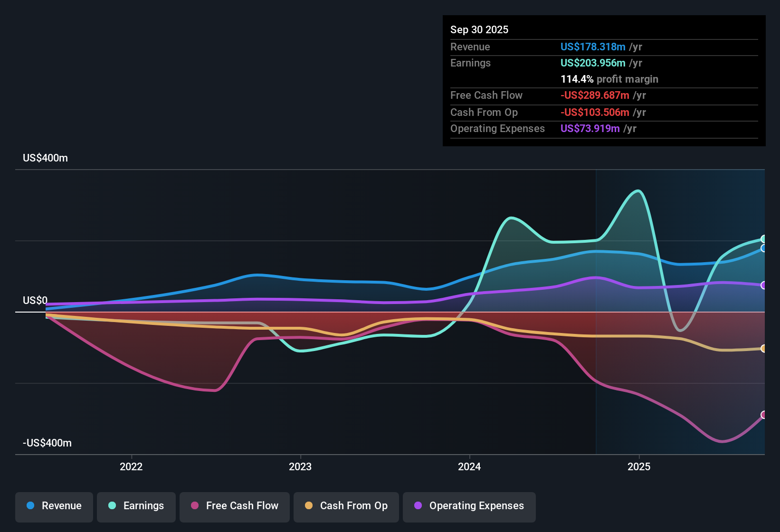The width and height of the screenshot is (780, 532).
Task: Click the purple Operating Expenses color swatch
Action: click(418, 506)
